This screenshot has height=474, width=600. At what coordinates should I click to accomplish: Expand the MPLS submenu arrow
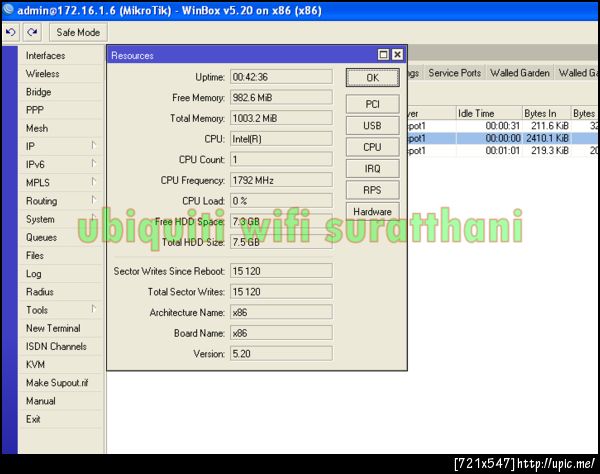click(93, 181)
